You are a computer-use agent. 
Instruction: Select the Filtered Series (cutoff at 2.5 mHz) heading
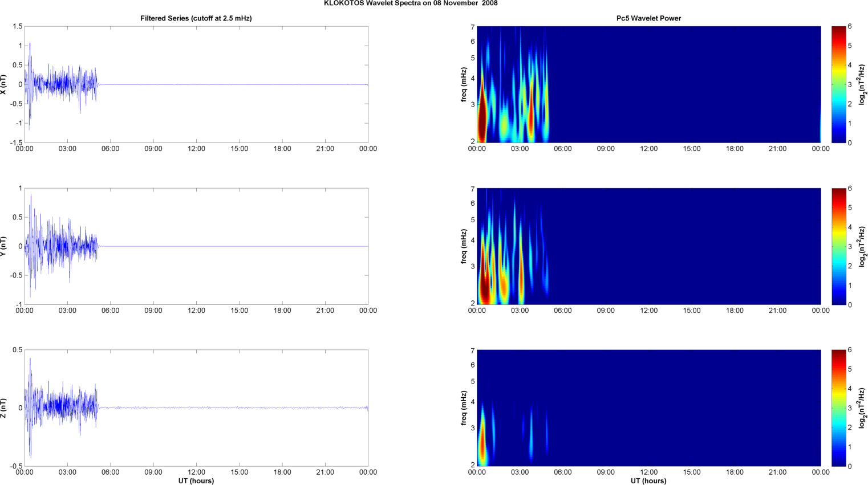196,18
